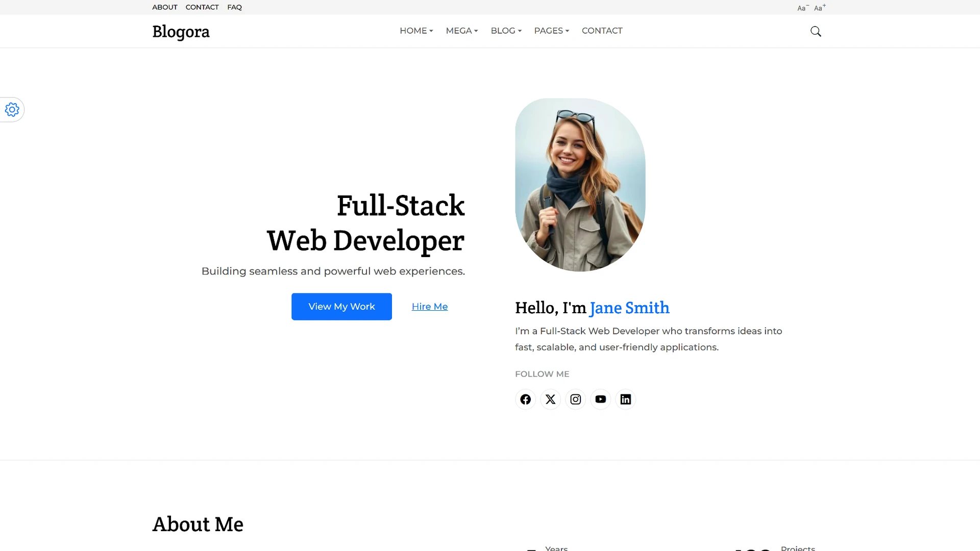The width and height of the screenshot is (980, 551).
Task: Open the Instagram social icon
Action: coord(575,399)
